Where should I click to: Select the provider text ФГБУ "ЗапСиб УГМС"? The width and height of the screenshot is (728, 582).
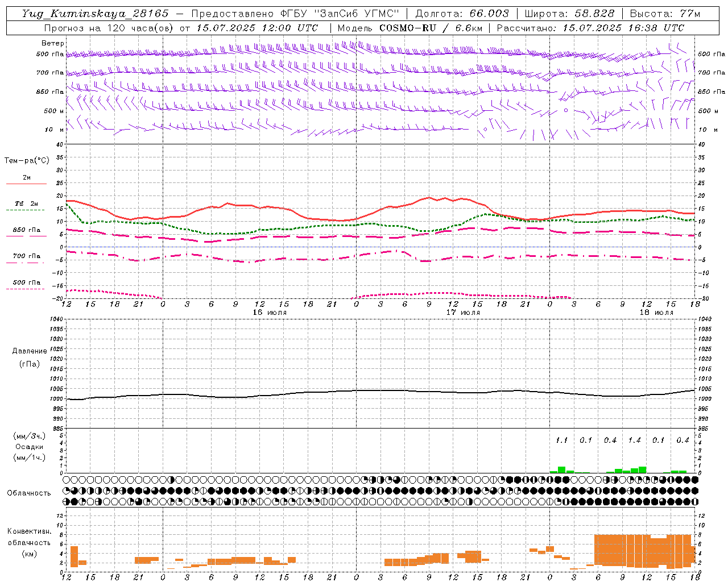tap(340, 14)
